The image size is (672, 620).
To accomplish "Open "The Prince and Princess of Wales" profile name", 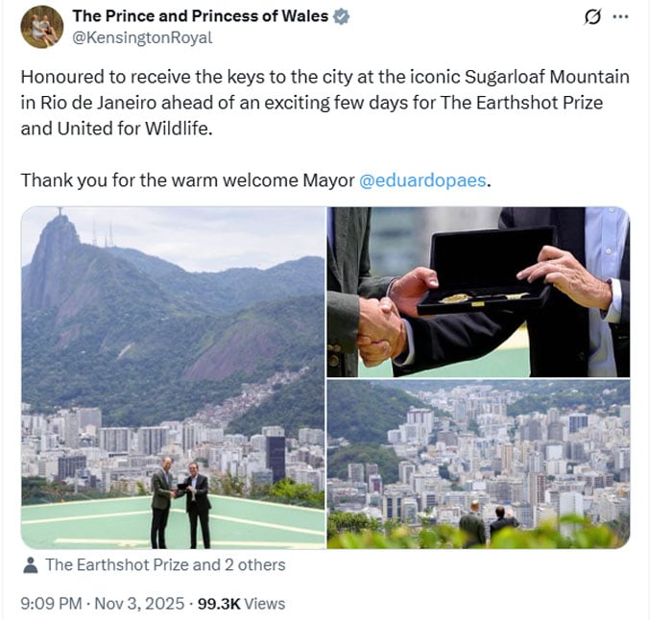I will click(x=200, y=16).
